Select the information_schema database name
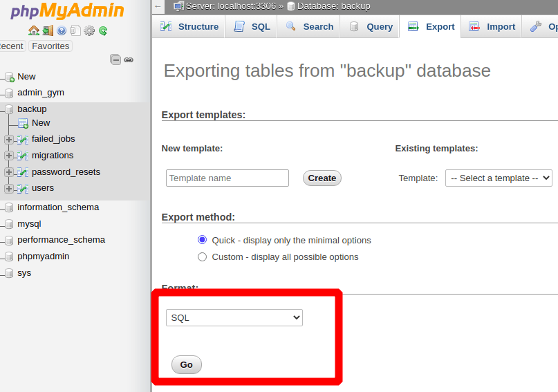The height and width of the screenshot is (392, 558). pyautogui.click(x=58, y=207)
